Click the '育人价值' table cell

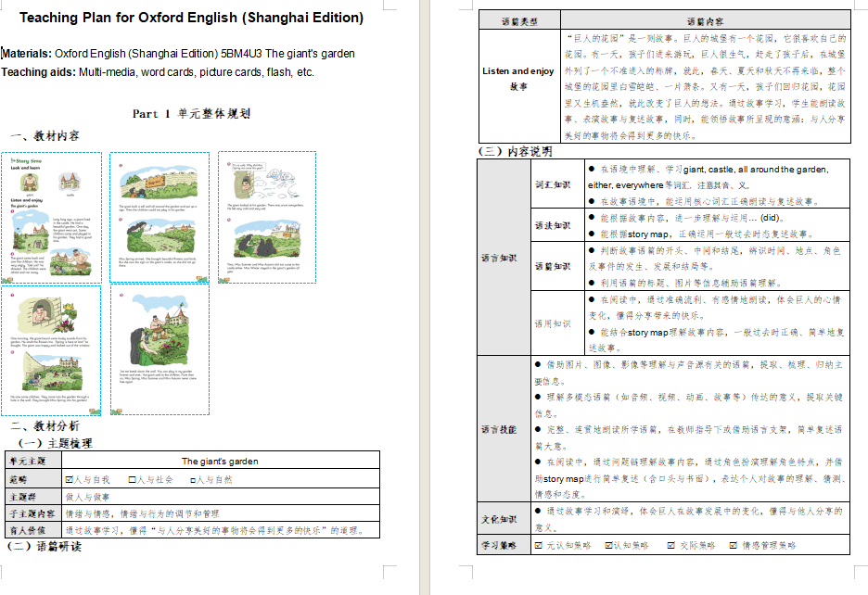pos(33,530)
